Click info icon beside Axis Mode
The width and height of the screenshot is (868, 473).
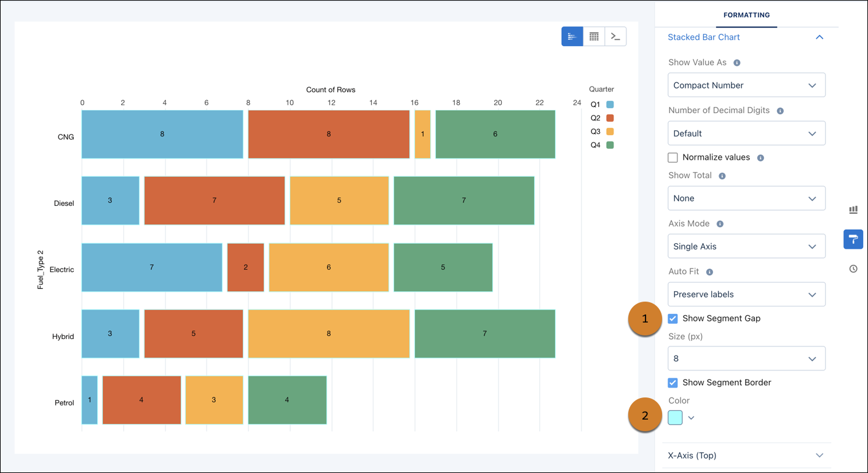pos(720,224)
